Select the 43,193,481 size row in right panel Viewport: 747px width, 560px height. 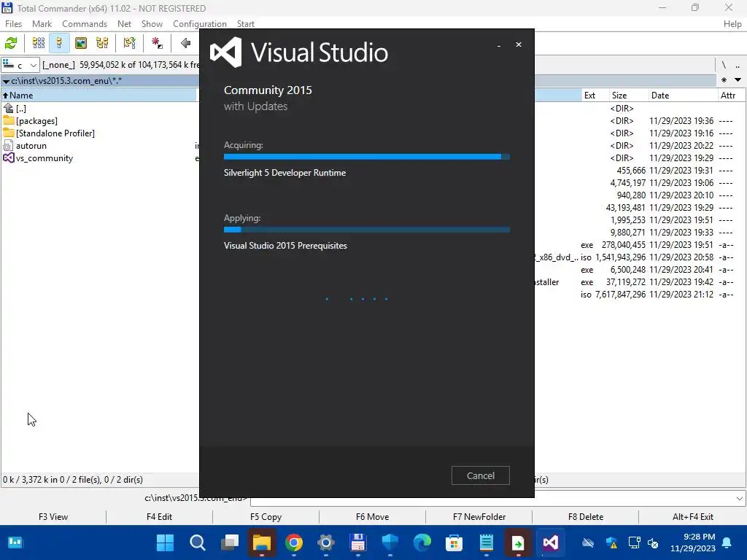coord(640,208)
